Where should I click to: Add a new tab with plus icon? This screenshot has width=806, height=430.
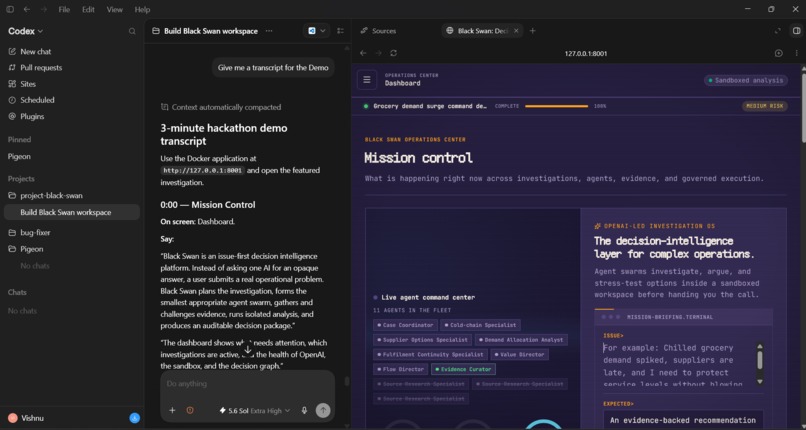pos(533,31)
